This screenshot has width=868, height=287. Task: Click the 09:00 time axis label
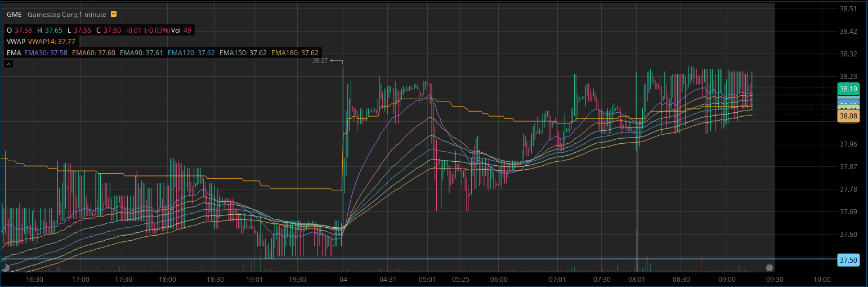[727, 279]
